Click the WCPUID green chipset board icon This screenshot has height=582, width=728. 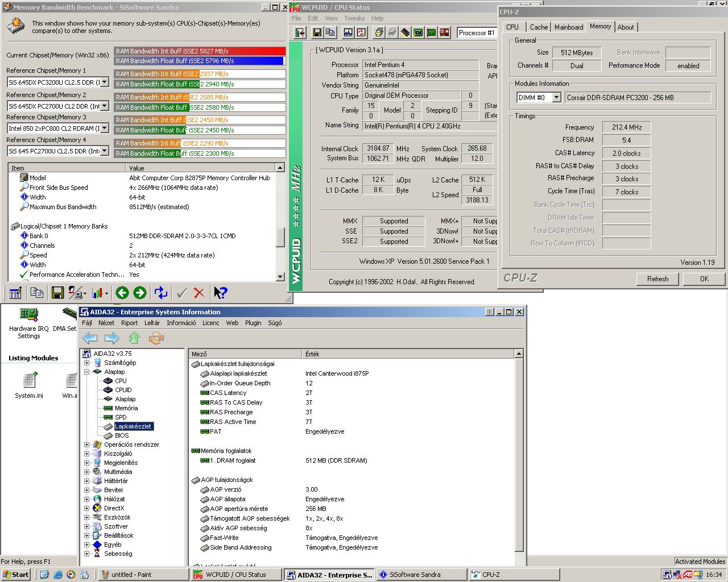(x=431, y=32)
